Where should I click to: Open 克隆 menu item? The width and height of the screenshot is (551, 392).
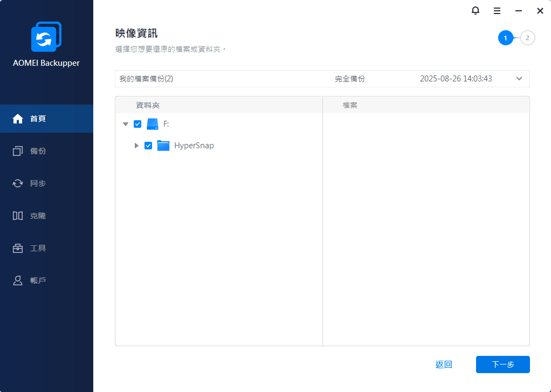point(46,216)
